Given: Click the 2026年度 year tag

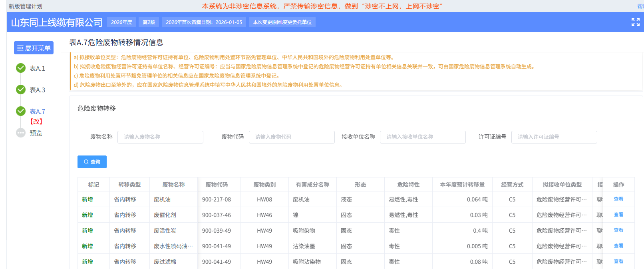Looking at the screenshot, I should click(x=121, y=22).
